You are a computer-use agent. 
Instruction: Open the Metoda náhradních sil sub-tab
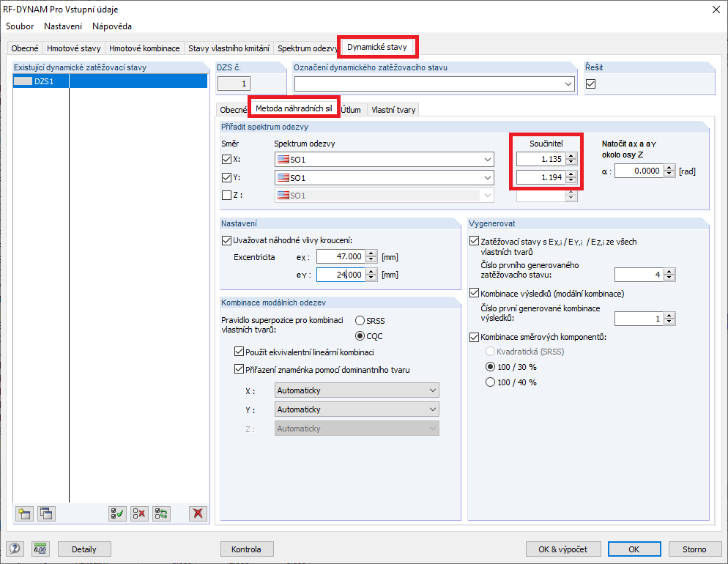coord(294,108)
